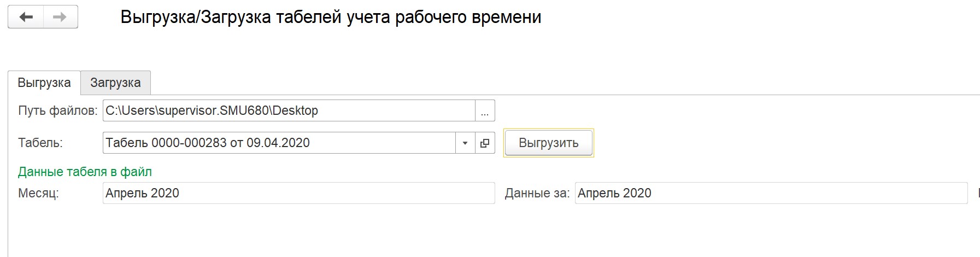Click the Данные за field
Screen dimensions: 980x257
771,193
